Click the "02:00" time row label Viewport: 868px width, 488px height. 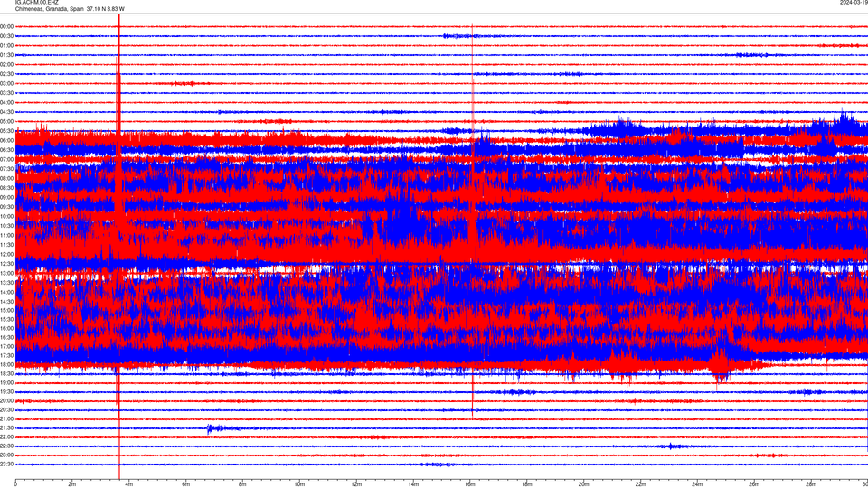tap(6, 65)
